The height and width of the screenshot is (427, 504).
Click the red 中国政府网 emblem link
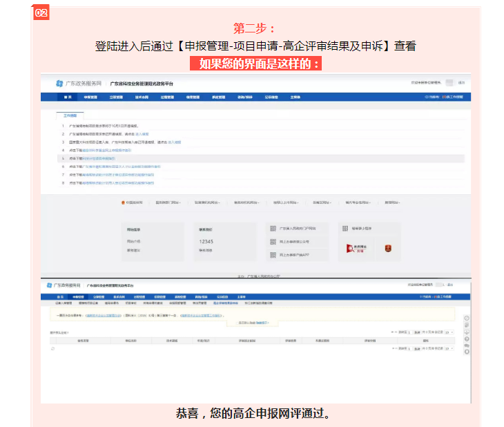(x=133, y=202)
